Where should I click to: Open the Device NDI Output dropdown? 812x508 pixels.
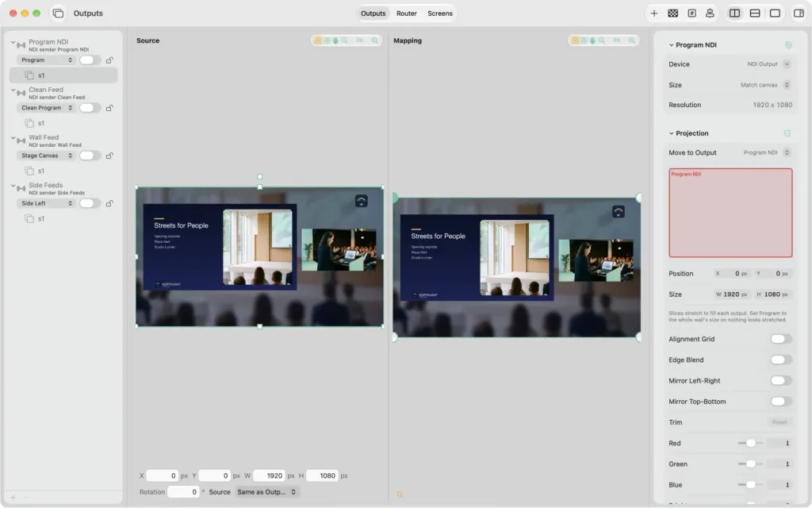[x=768, y=64]
